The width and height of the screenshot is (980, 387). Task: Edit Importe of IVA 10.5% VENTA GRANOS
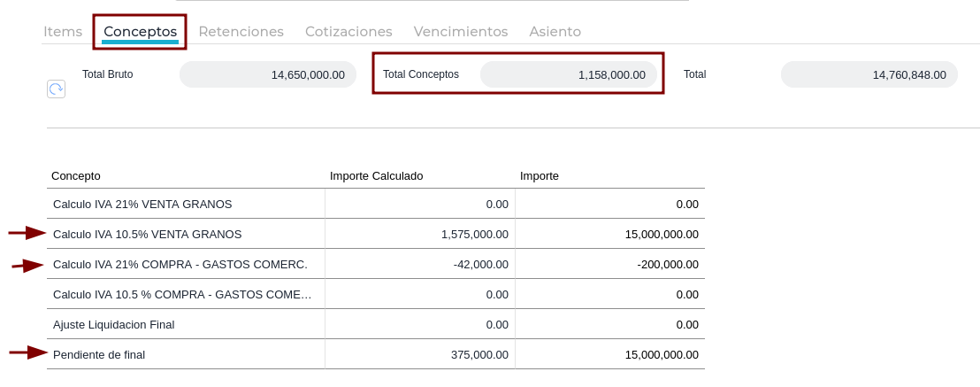click(610, 234)
